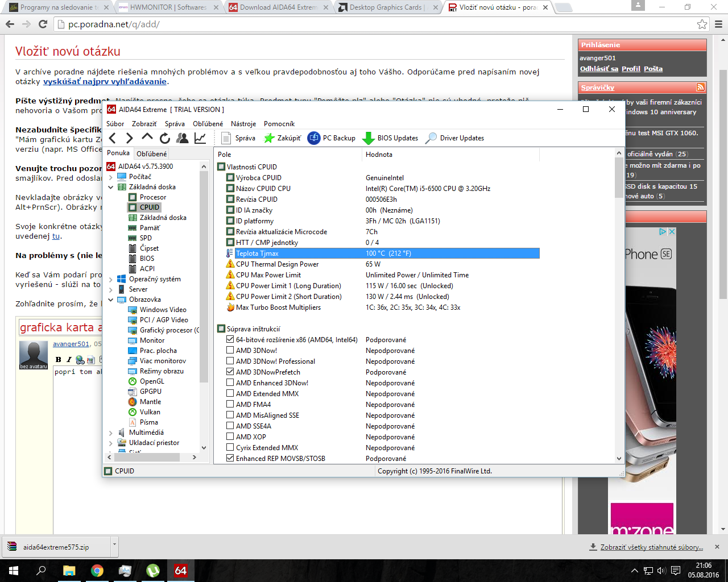Toggle AMD FMA4 checkbox

pyautogui.click(x=230, y=405)
